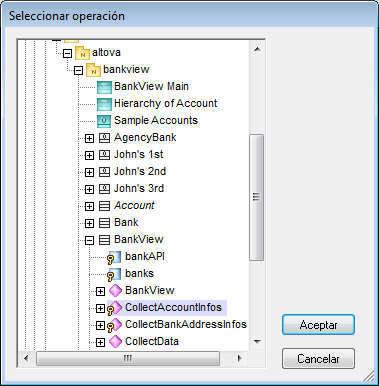379x386 pixels.
Task: Collapse the BankView class node
Action: click(x=89, y=240)
